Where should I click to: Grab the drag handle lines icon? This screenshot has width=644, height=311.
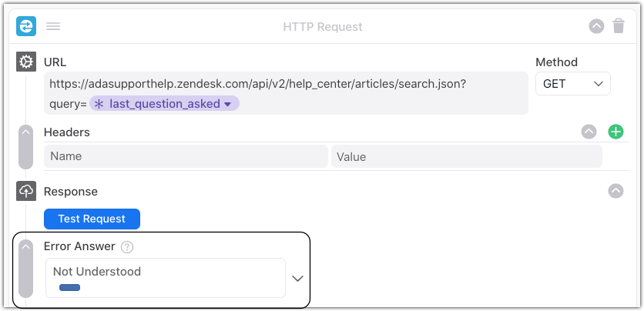pyautogui.click(x=53, y=26)
